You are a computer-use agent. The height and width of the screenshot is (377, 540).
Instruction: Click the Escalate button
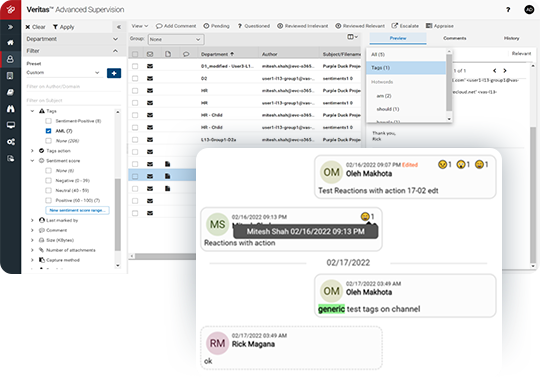point(405,26)
